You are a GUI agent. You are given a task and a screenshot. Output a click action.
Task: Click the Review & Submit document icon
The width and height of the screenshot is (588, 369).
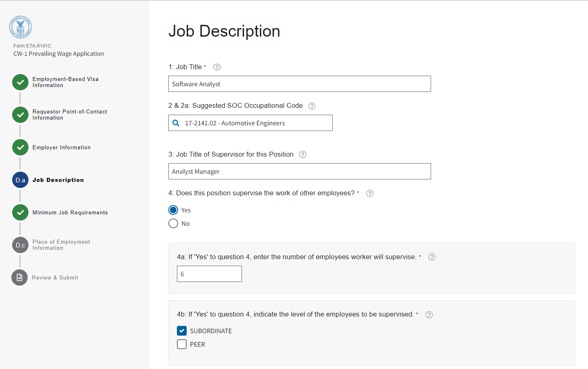click(20, 277)
